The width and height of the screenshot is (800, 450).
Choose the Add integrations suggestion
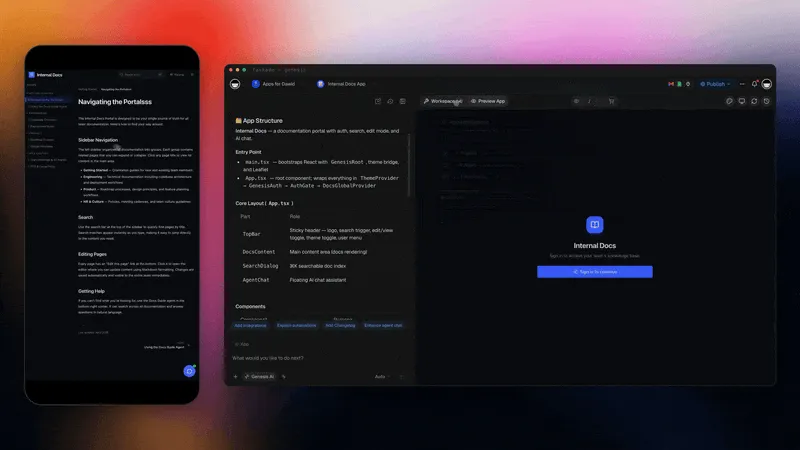pos(250,326)
